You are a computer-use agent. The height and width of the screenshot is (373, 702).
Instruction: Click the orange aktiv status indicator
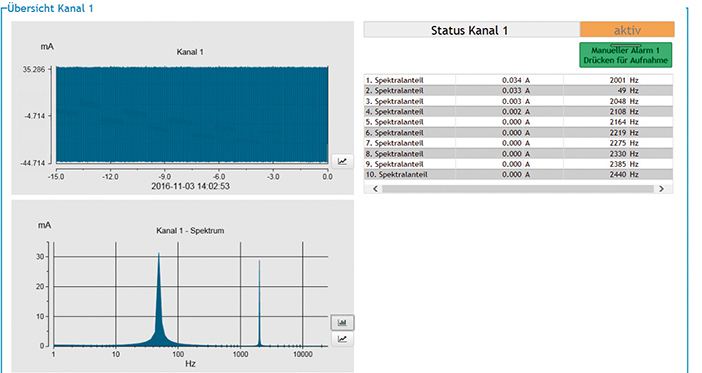tap(627, 30)
